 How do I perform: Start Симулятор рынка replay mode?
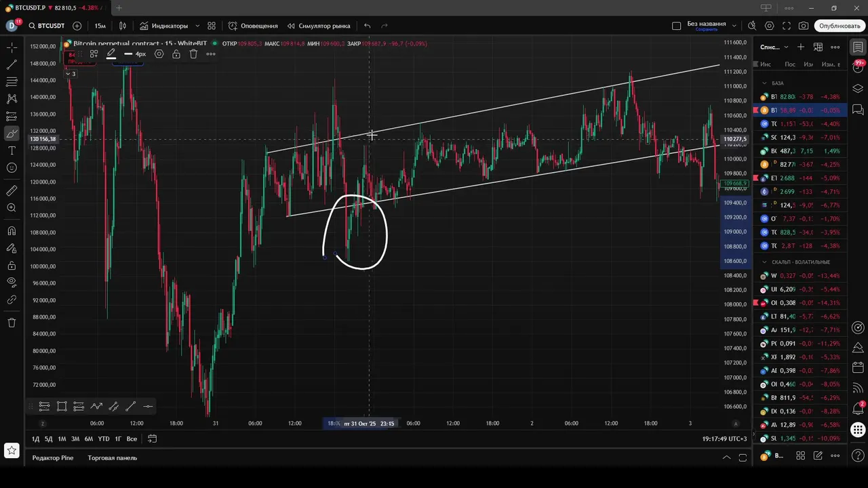[x=318, y=26]
